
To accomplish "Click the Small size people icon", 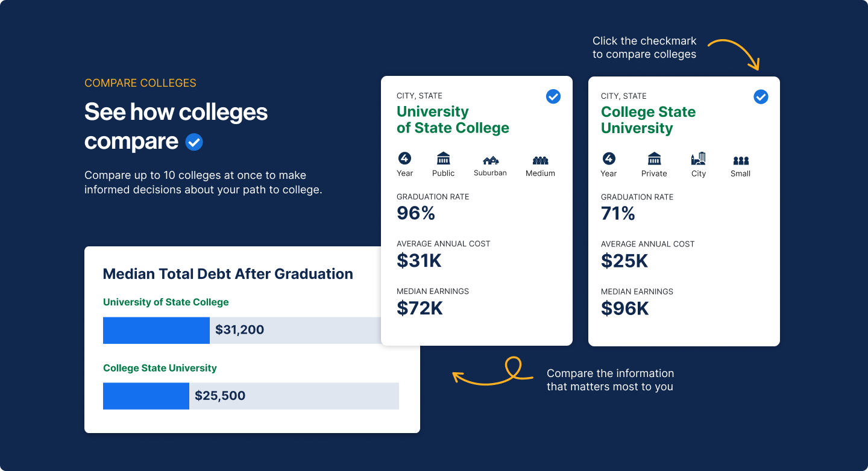I will 741,160.
